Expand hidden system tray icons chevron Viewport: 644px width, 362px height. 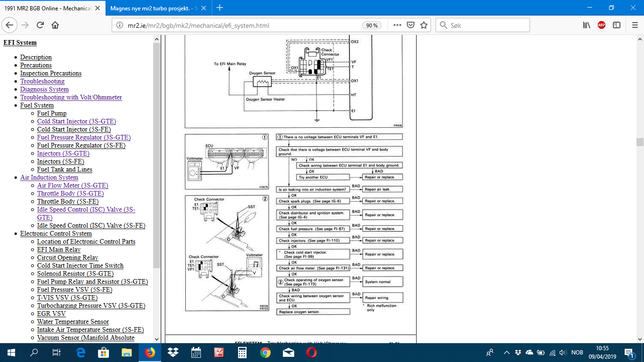pos(506,352)
